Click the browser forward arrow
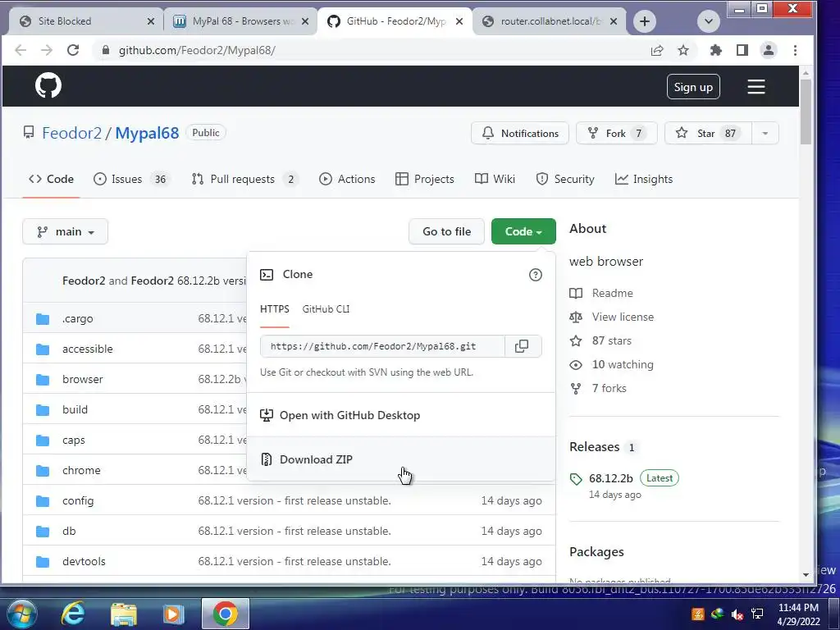This screenshot has width=840, height=630. point(47,50)
